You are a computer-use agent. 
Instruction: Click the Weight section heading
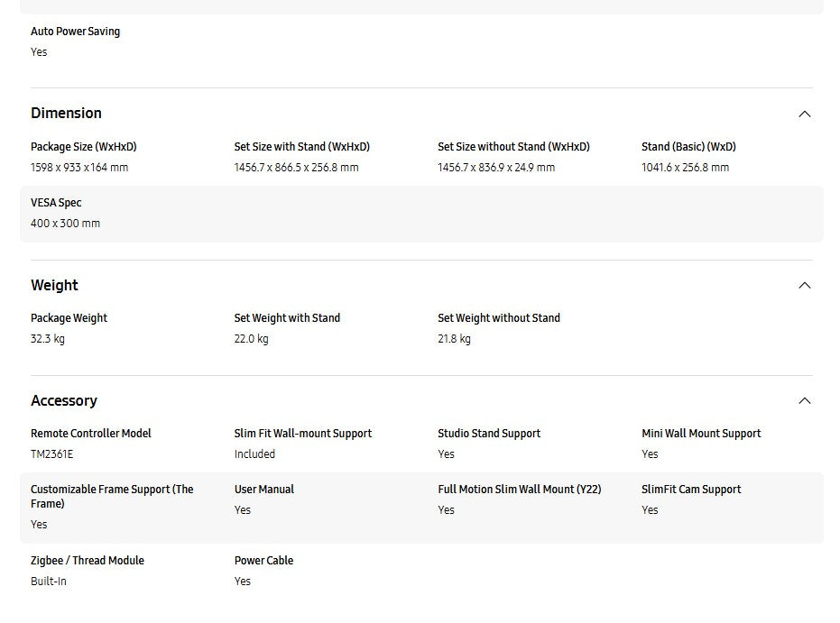54,286
